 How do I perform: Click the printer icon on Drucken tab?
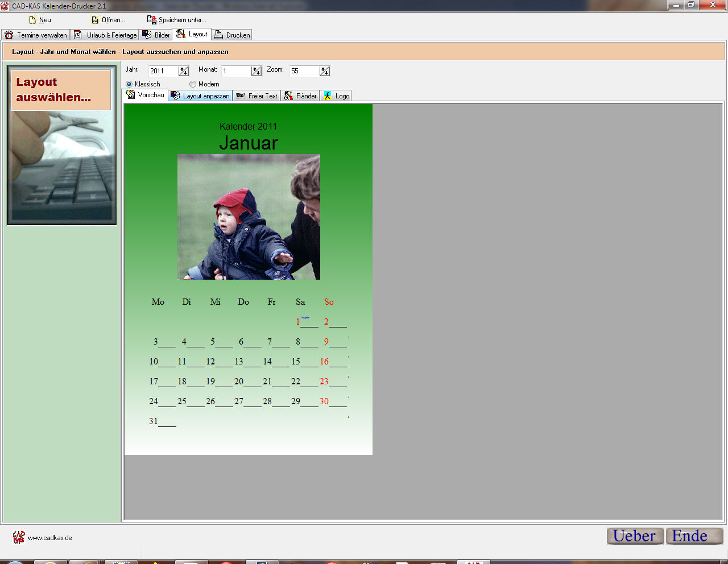[x=218, y=35]
